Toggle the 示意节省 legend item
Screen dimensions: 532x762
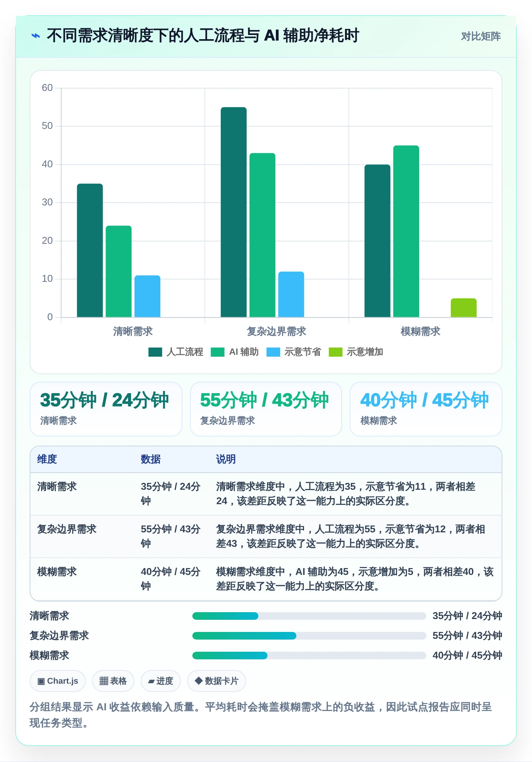[293, 352]
